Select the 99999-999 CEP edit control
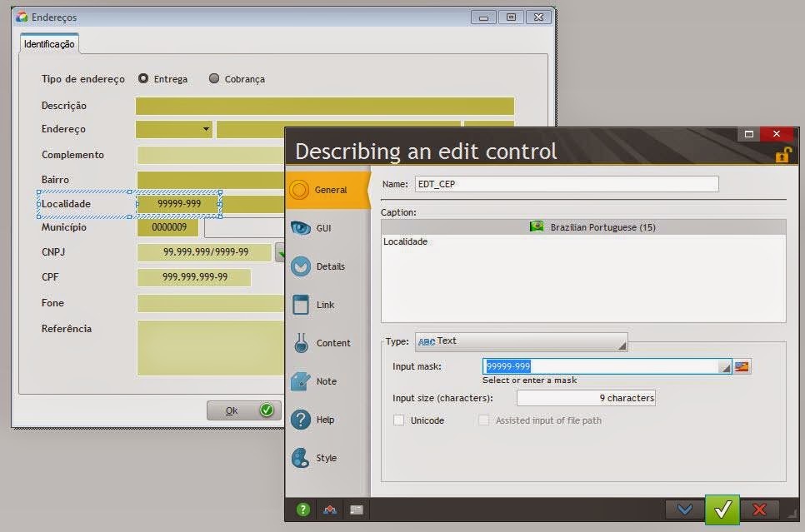805x532 pixels. 178,204
